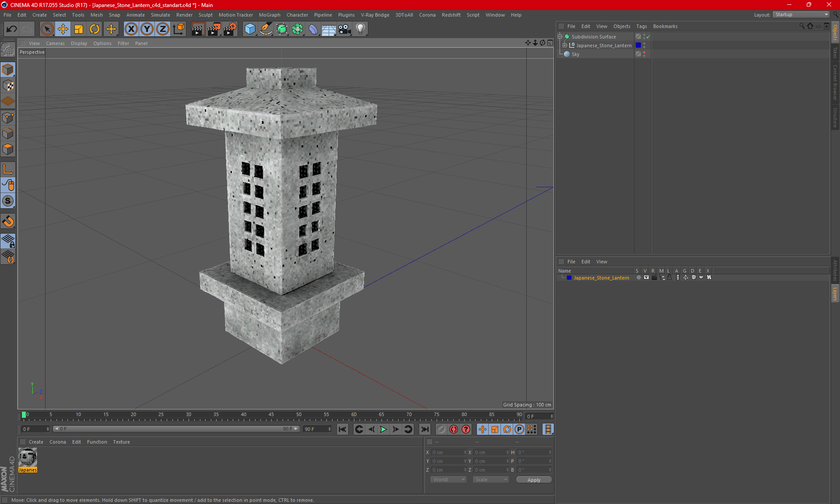Expand the Japanese_Stone_Lantern object node
The width and height of the screenshot is (840, 504).
click(x=565, y=45)
